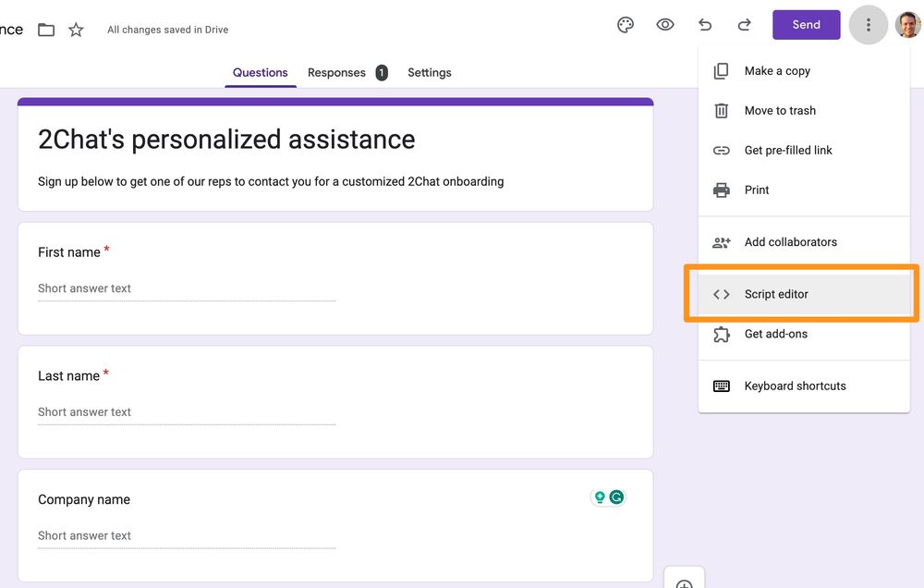The width and height of the screenshot is (924, 588).
Task: Open Keyboard shortcuts from the menu
Action: pyautogui.click(x=796, y=386)
